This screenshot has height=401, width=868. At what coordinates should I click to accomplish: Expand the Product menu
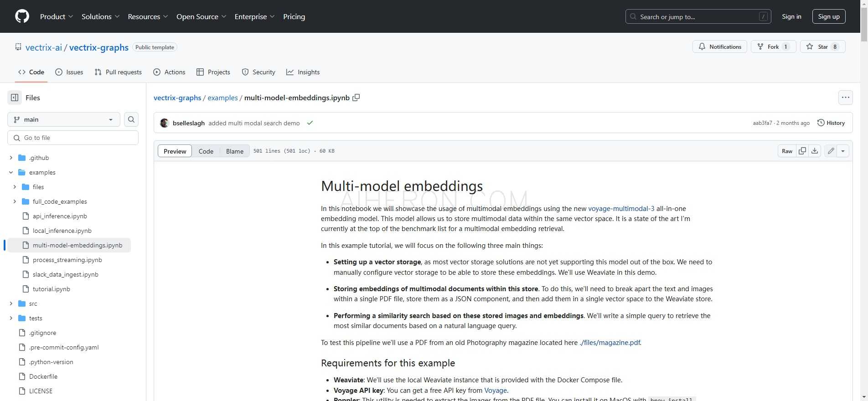pyautogui.click(x=57, y=16)
